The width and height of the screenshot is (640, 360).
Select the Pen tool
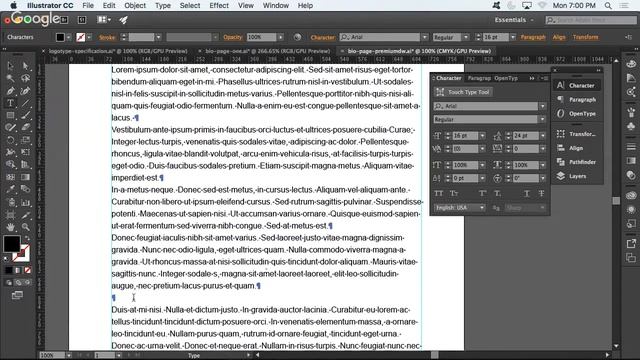point(10,91)
